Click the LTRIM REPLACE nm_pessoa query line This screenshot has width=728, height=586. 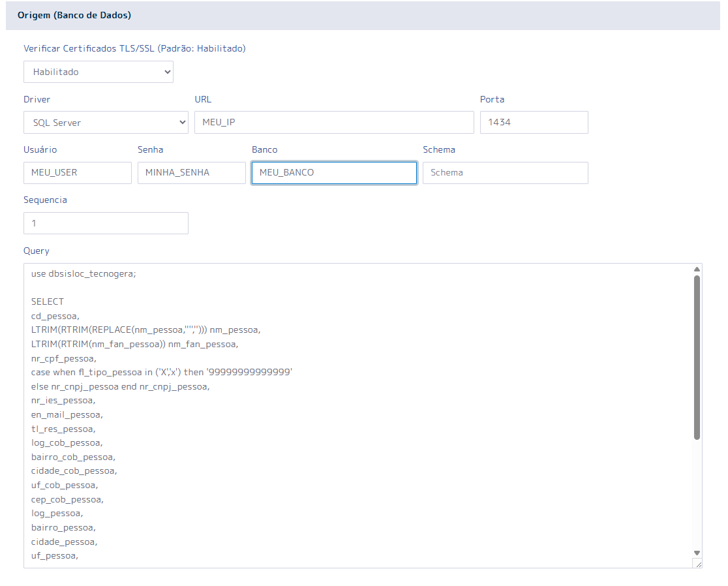(145, 330)
